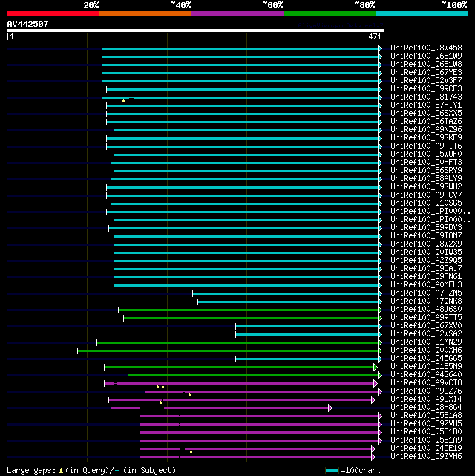Click the UniRef100_Q8W2X9 label
The image size is (475, 476).
click(x=426, y=244)
